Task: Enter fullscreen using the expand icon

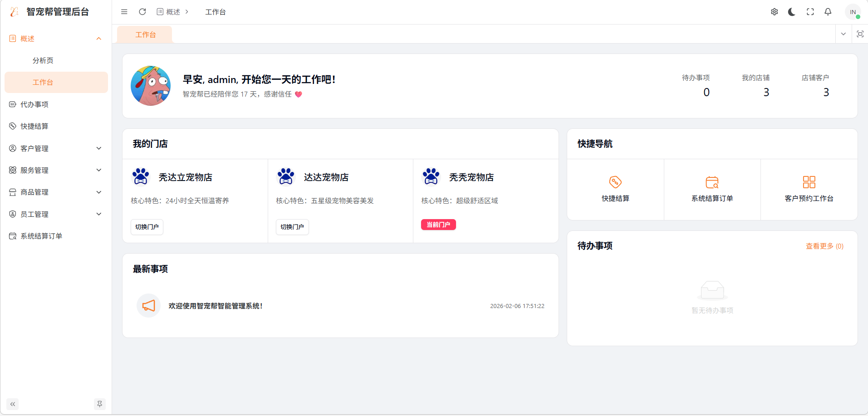Action: (810, 12)
